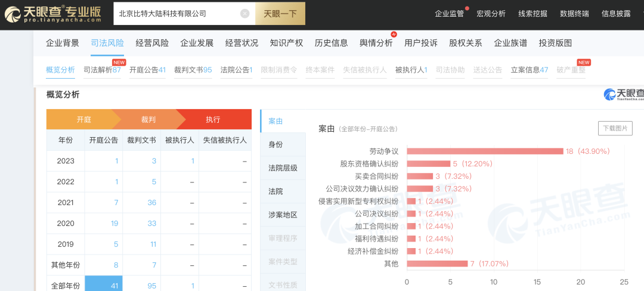
Task: Click the 执行 stage arrow header
Action: click(213, 119)
